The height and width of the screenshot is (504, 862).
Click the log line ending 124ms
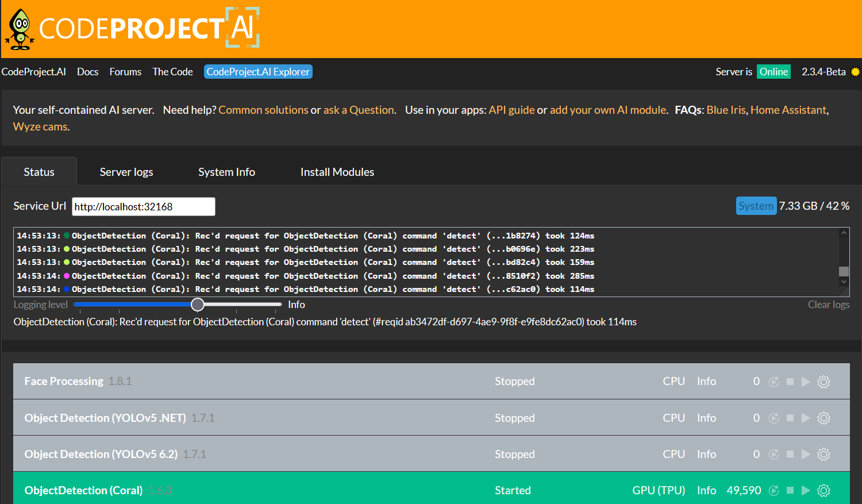[x=305, y=236]
